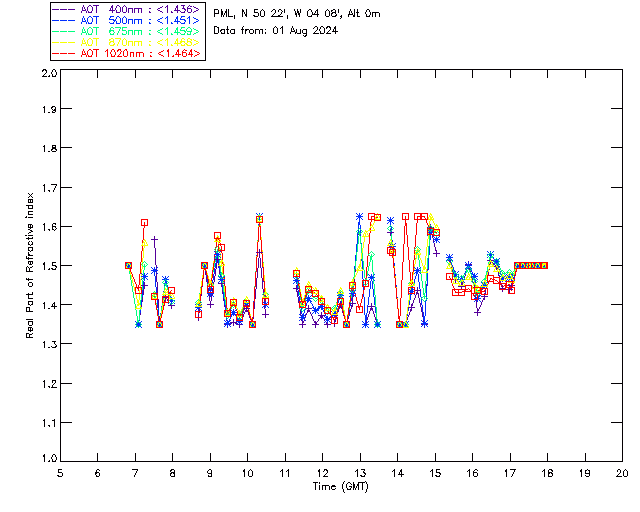Click the 'Data from: 01 Aug 2024' text
The height and width of the screenshot is (512, 640).
pos(276,31)
